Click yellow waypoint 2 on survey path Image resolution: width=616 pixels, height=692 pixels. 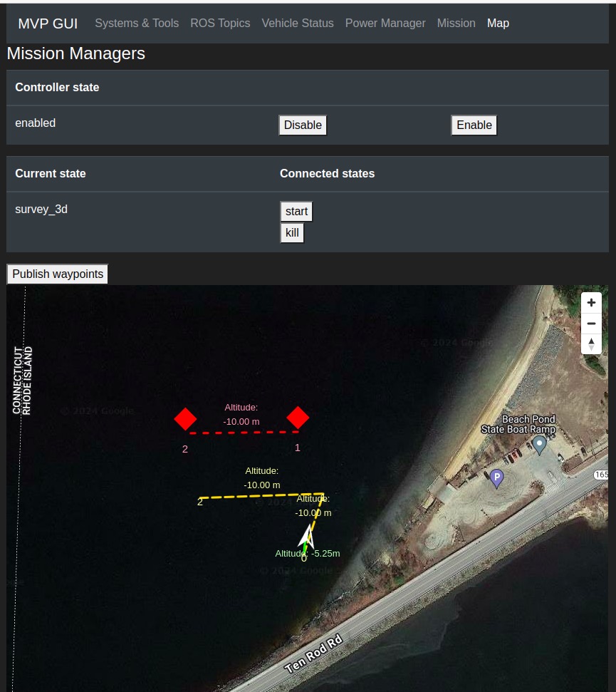pos(199,501)
